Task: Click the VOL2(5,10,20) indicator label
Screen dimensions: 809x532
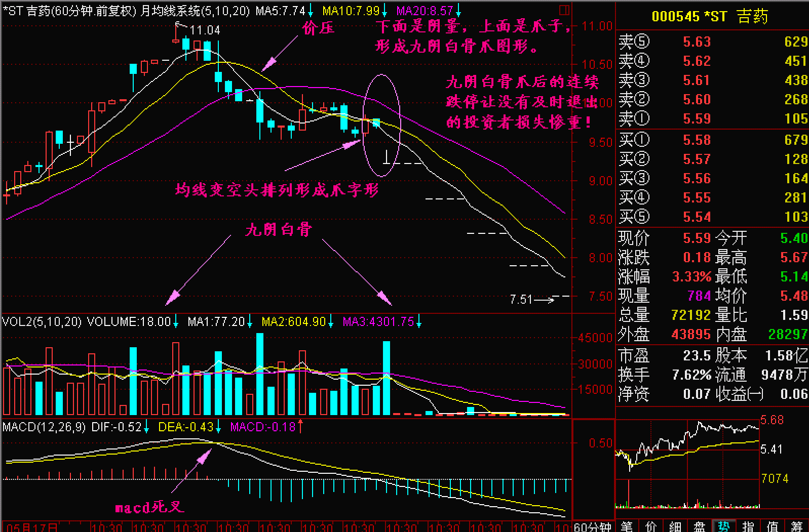Action: (x=42, y=321)
